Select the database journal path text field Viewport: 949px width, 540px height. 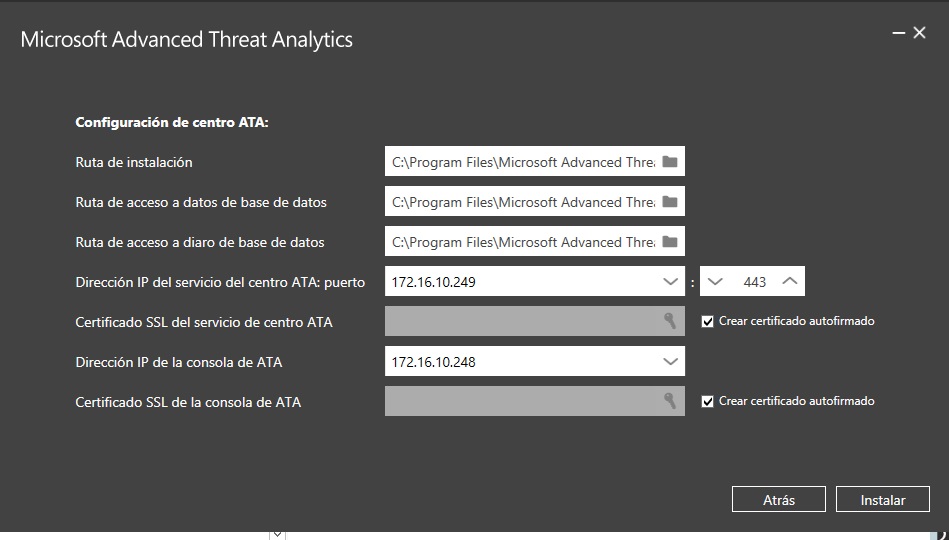(x=522, y=242)
